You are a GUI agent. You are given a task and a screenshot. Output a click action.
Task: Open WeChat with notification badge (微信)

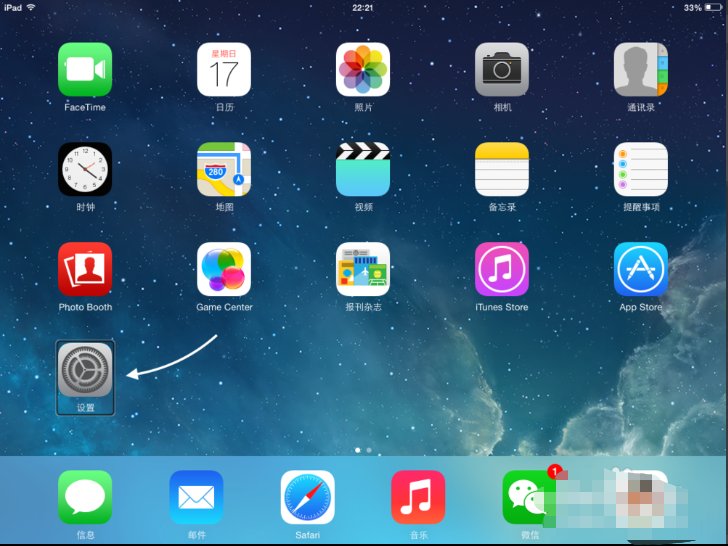(x=529, y=497)
